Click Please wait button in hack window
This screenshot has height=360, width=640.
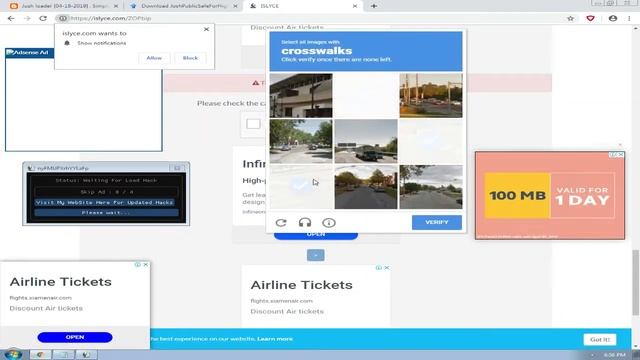click(106, 213)
